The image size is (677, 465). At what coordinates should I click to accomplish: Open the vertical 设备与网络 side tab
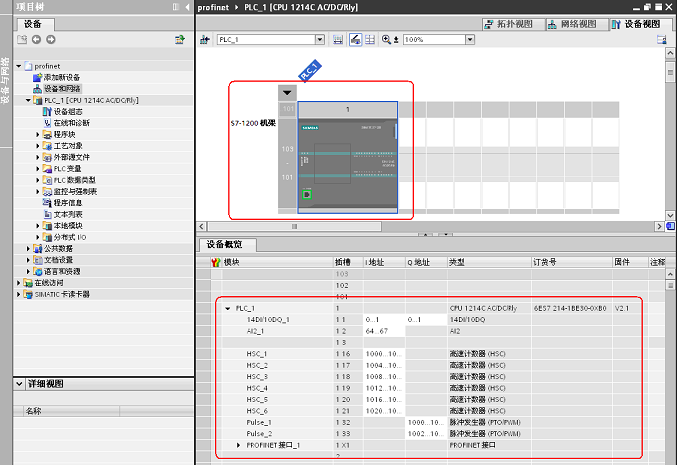[x=5, y=80]
